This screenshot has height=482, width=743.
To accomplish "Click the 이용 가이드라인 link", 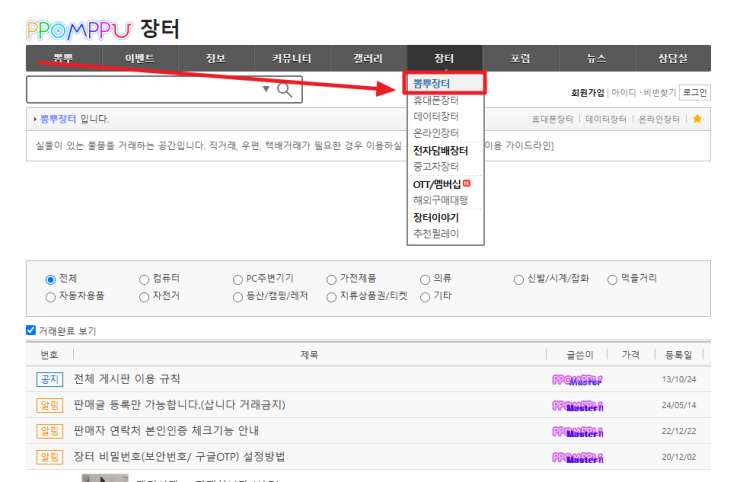I will 518,146.
